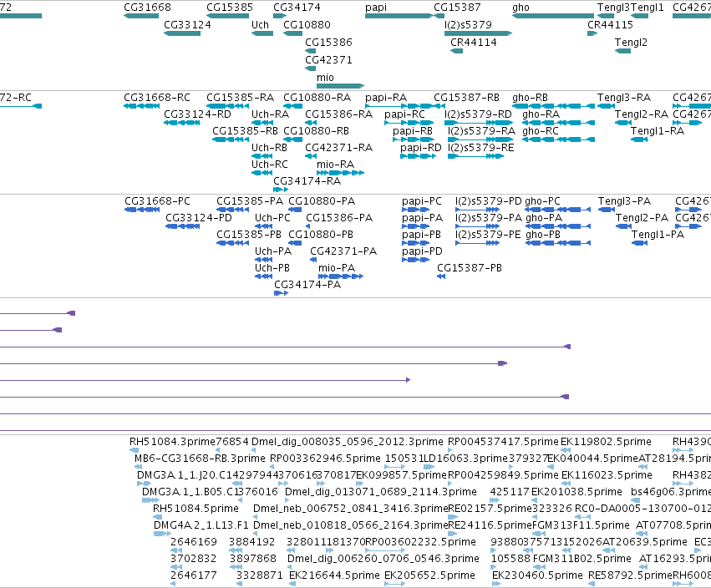Open transcript papi-RA
Screen dimensions: 711x588
coord(386,98)
